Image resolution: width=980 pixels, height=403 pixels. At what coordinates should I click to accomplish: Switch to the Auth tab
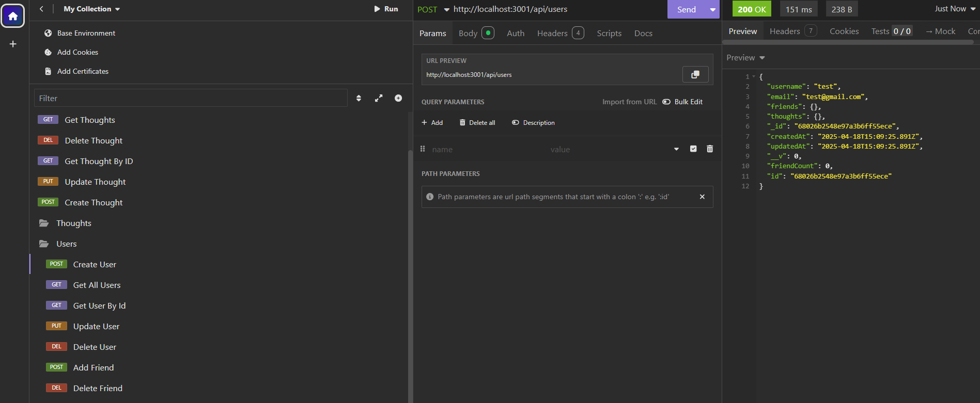click(516, 33)
